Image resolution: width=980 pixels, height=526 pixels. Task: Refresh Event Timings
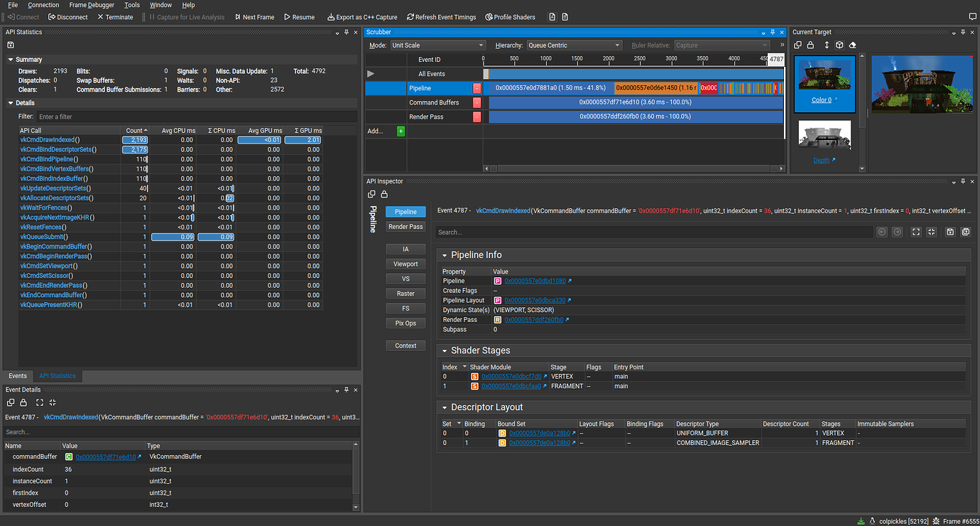(x=442, y=17)
